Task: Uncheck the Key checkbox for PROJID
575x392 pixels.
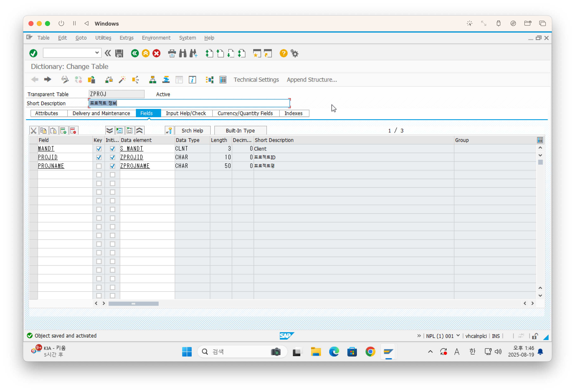Action: coord(99,157)
